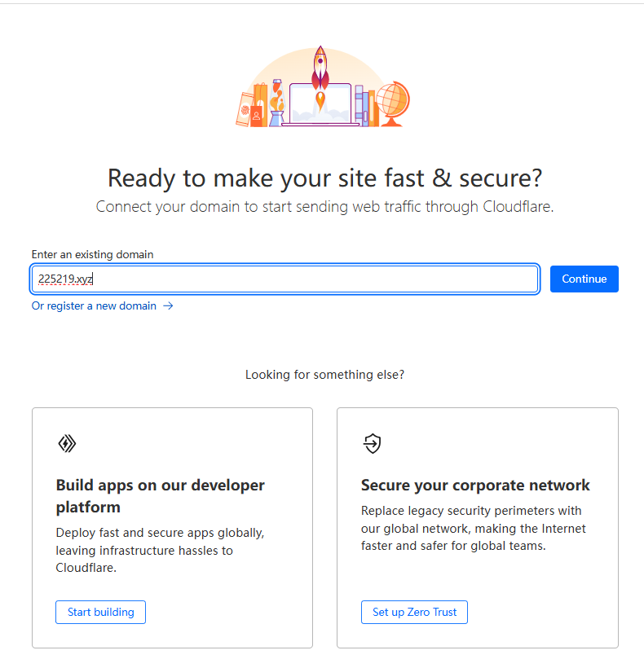
Task: Open the 'Or register a new domain' link
Action: point(94,306)
